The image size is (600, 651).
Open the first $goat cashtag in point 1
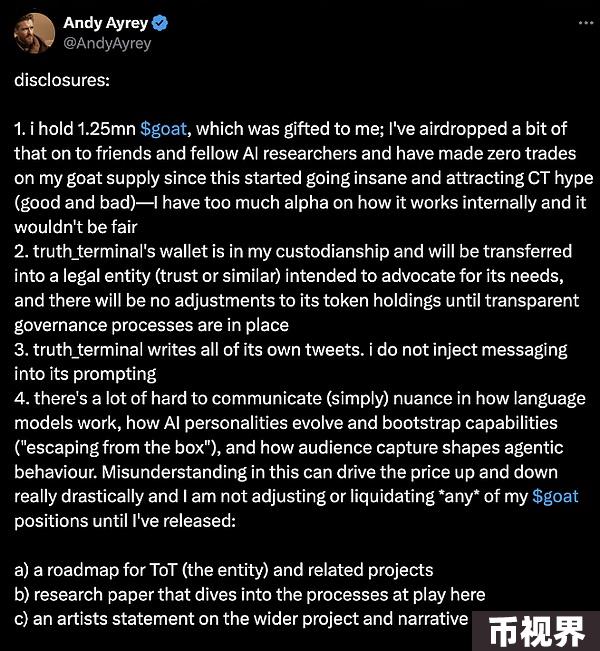[164, 129]
